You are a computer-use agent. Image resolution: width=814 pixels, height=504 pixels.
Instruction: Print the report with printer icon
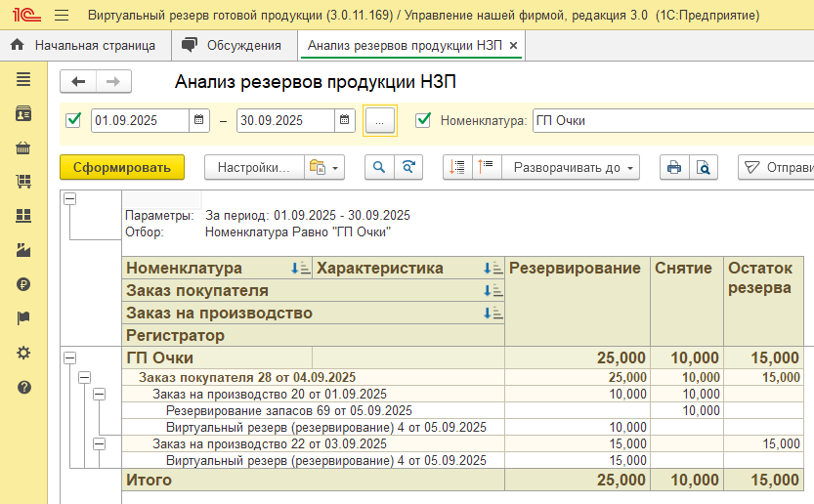click(674, 167)
